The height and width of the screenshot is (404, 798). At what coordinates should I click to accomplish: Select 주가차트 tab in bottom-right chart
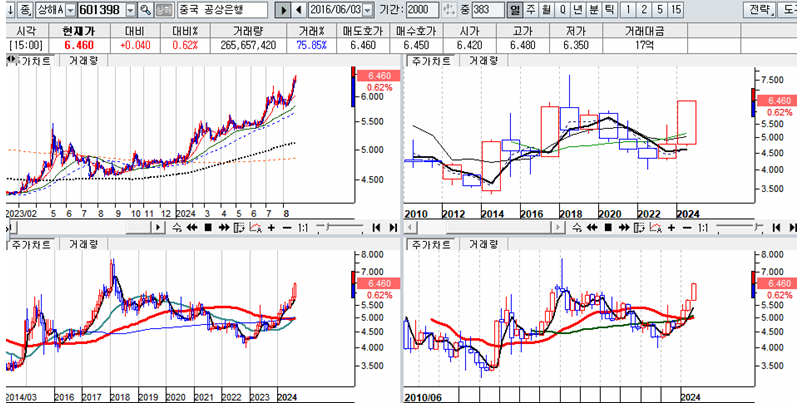[x=429, y=243]
